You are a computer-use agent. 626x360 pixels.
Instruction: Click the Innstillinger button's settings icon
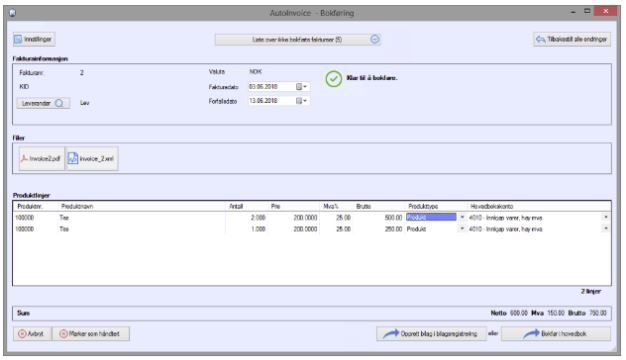click(18, 39)
